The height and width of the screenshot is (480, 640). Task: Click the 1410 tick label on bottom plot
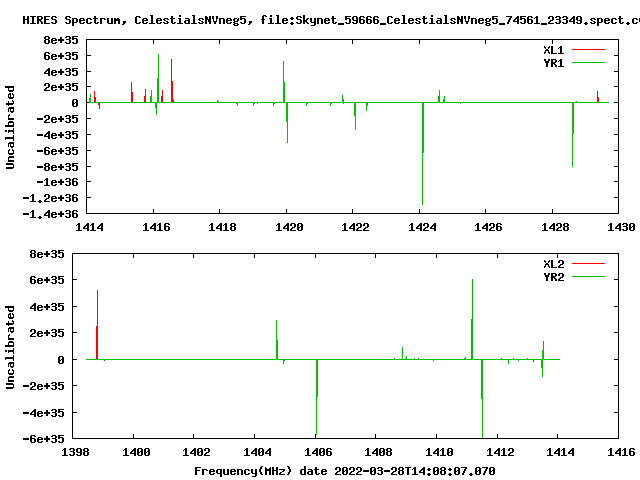click(x=439, y=452)
